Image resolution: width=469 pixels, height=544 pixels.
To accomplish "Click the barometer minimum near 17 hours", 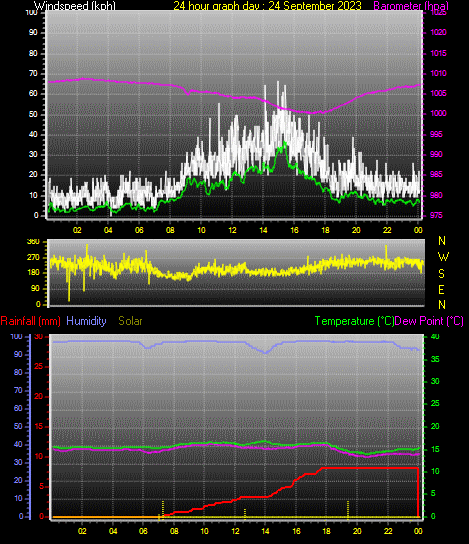I will pos(312,113).
